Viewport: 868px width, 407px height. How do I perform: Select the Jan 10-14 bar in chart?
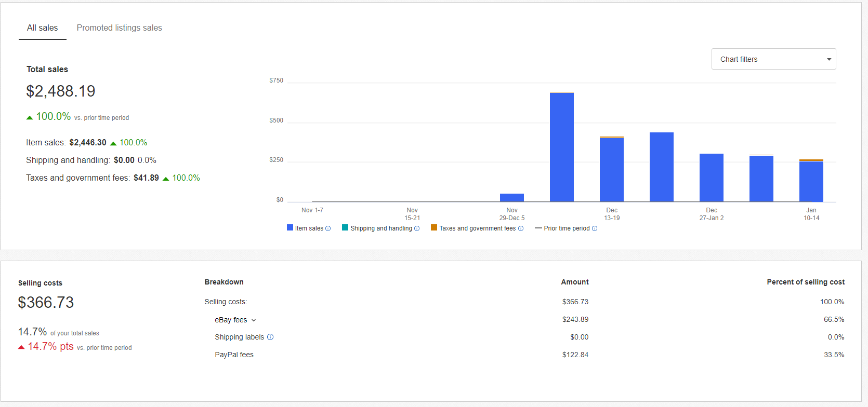pyautogui.click(x=811, y=181)
